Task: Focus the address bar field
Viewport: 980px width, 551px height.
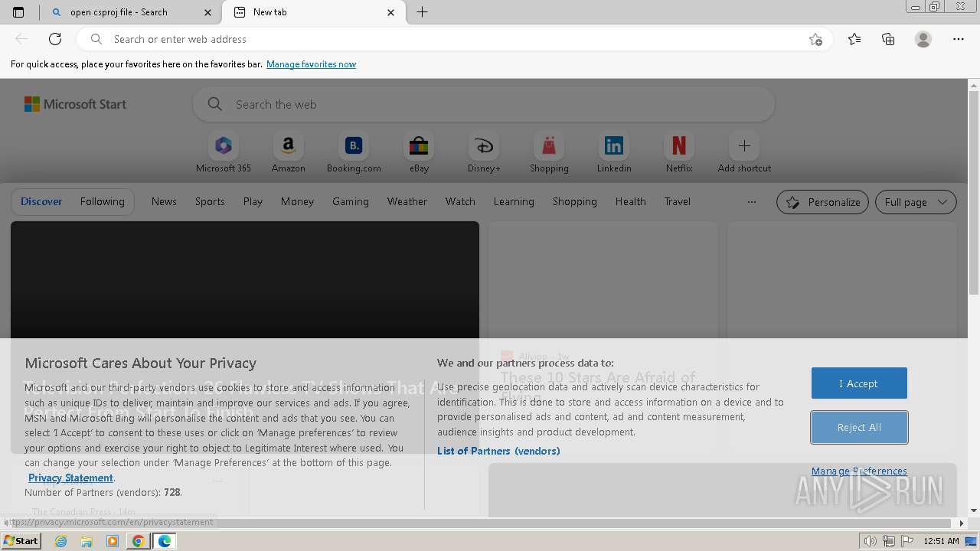Action: pos(453,39)
